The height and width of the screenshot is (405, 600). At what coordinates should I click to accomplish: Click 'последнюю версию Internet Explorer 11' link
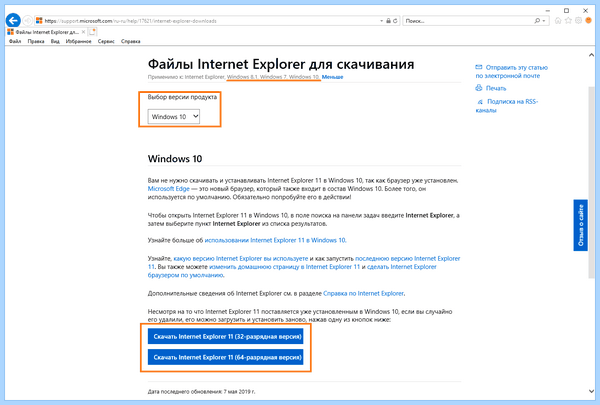pyautogui.click(x=408, y=258)
